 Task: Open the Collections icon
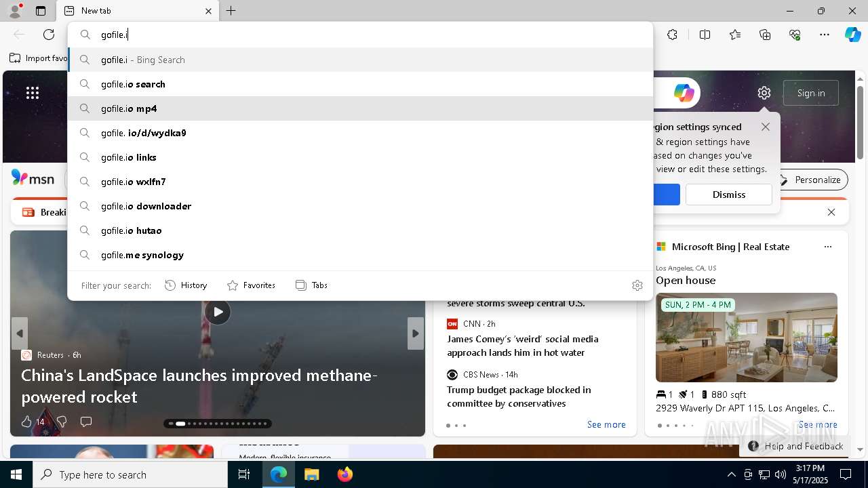[x=765, y=35]
